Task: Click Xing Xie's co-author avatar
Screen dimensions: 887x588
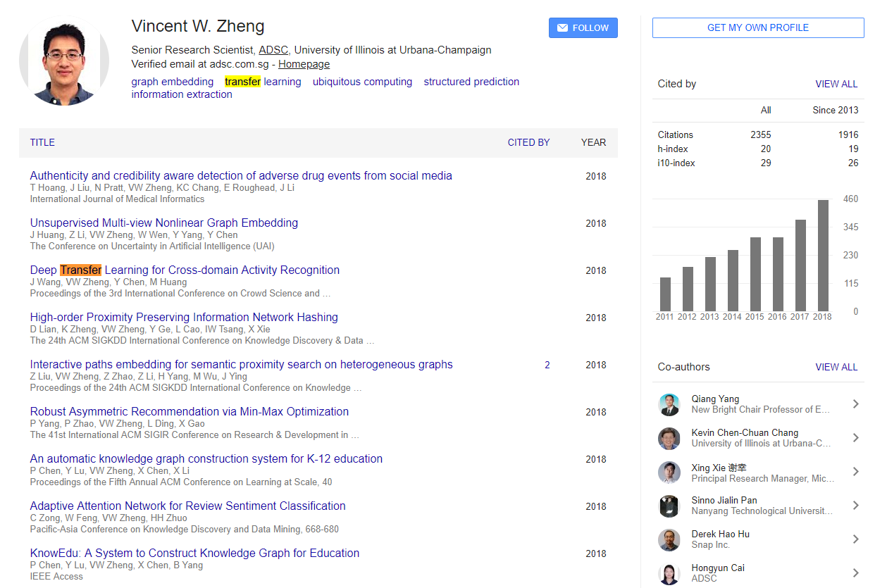Action: pos(669,472)
